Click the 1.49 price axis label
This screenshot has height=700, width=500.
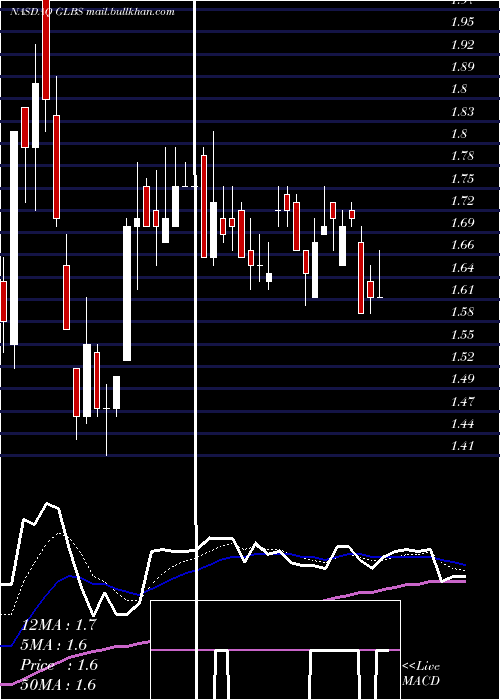point(462,379)
